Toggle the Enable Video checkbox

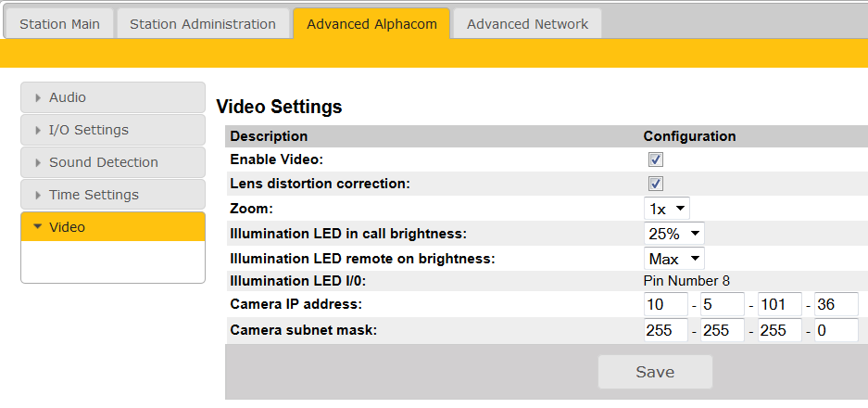coord(656,159)
